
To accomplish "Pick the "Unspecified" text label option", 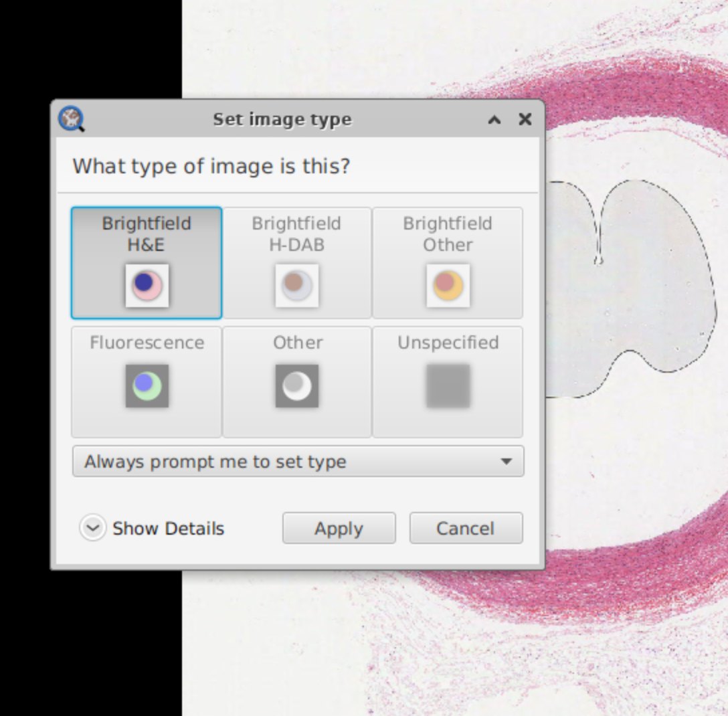I will tap(448, 343).
